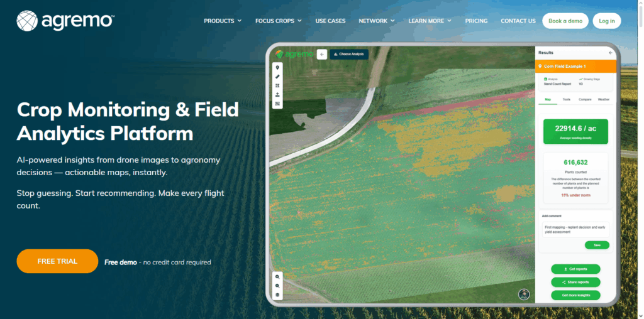This screenshot has width=644, height=319.
Task: Click the zoom out magnifier on map
Action: point(278,286)
